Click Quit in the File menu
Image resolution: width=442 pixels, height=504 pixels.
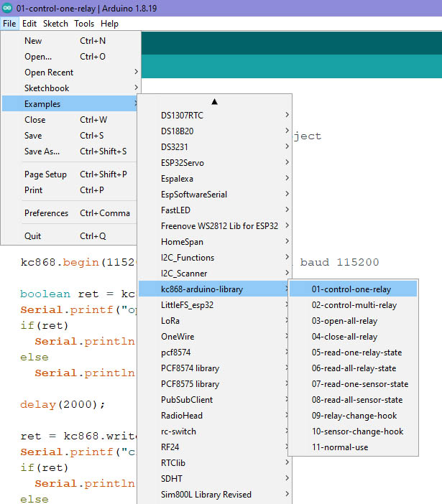point(33,236)
